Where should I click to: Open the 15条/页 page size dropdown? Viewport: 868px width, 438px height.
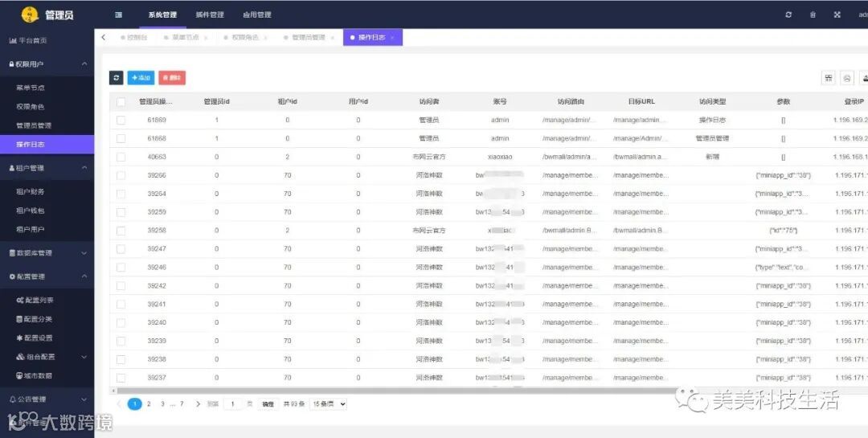pyautogui.click(x=328, y=404)
